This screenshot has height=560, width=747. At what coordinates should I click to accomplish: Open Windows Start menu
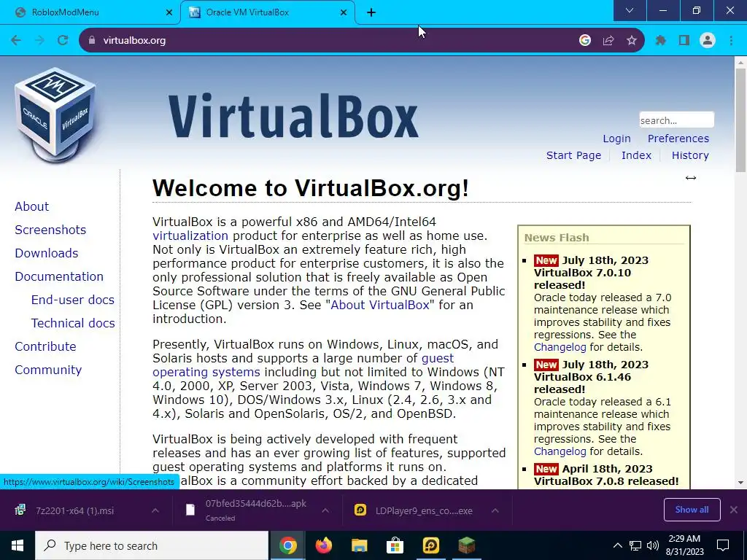18,545
